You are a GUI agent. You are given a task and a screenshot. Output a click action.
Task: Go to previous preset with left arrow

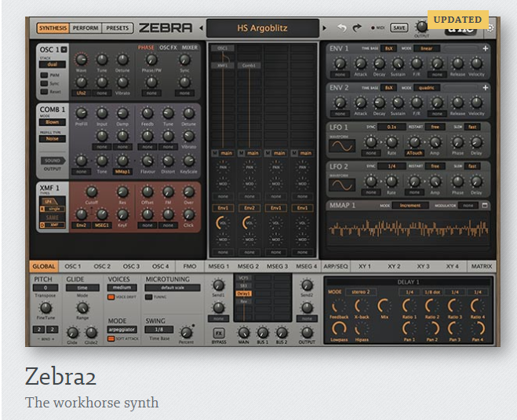[x=201, y=28]
